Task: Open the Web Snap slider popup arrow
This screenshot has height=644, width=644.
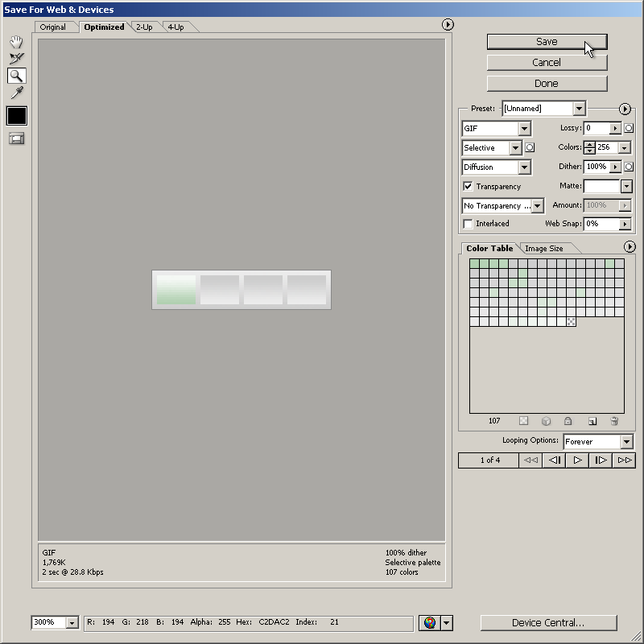Action: (625, 225)
